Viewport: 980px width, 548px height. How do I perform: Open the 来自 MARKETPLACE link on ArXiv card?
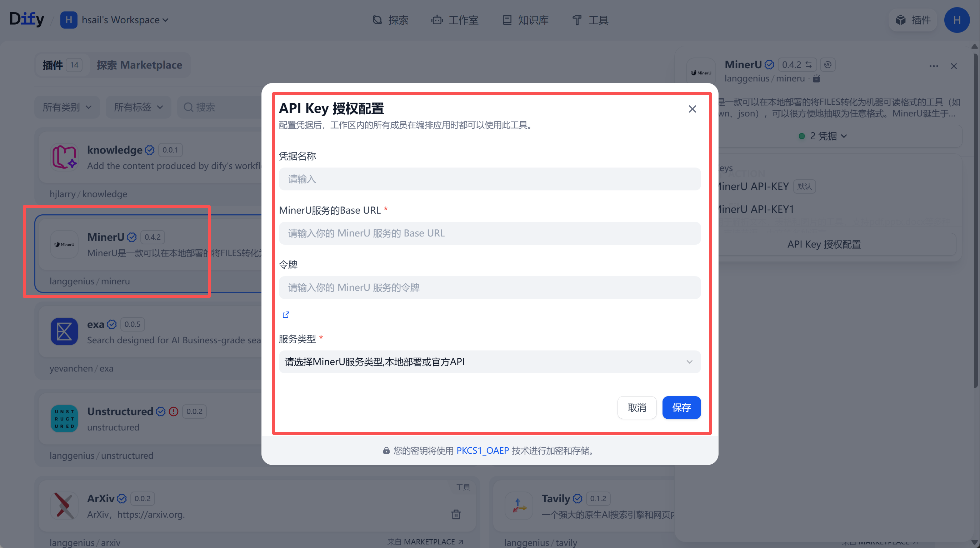[425, 542]
